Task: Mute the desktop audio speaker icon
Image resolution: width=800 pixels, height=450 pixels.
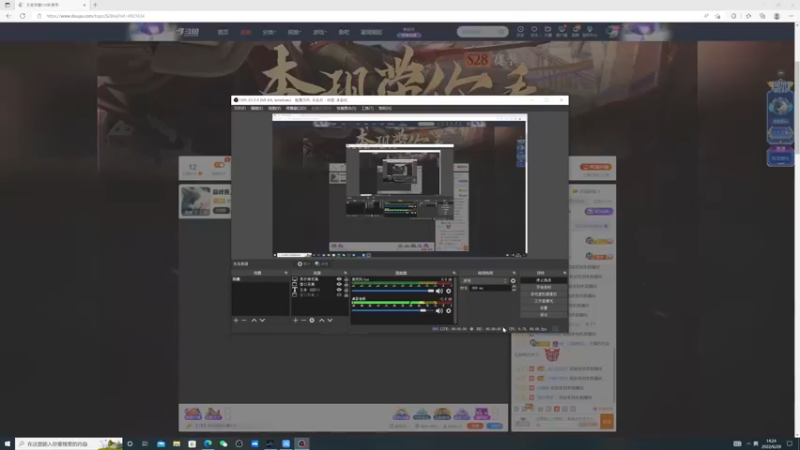Action: coord(439,311)
